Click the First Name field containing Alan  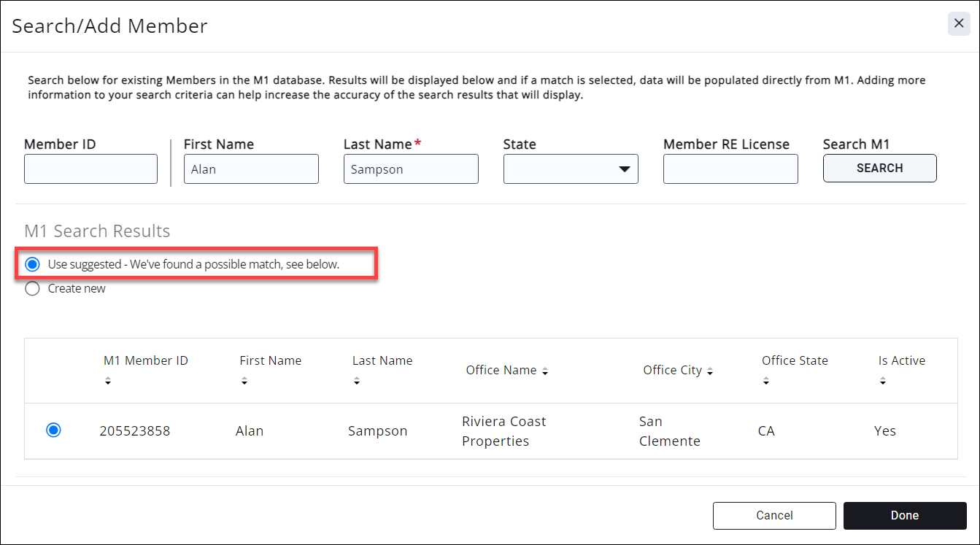point(251,169)
